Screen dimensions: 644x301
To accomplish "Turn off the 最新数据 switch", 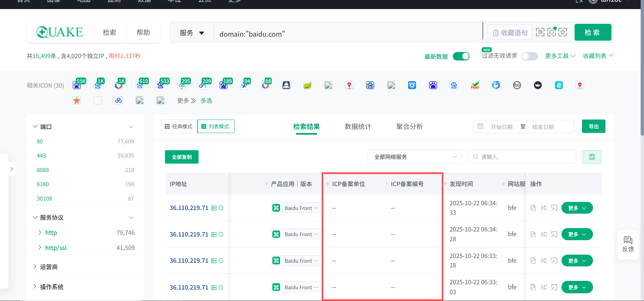I will (x=461, y=56).
